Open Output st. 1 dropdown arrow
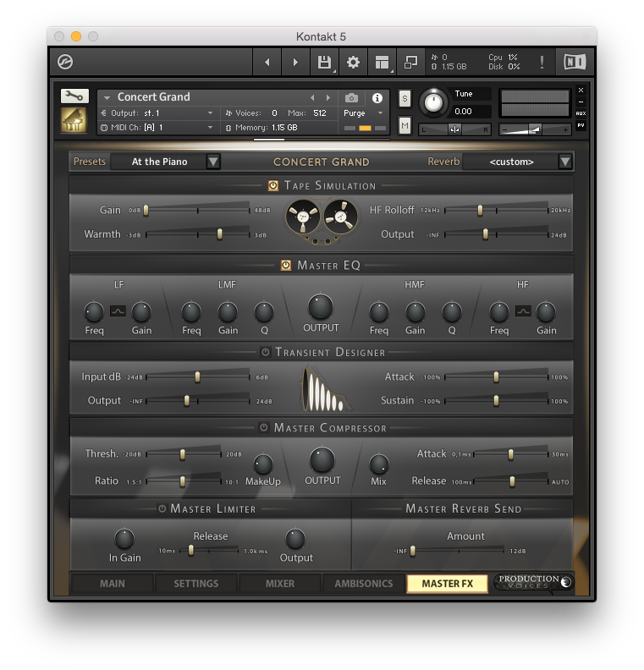 point(210,113)
